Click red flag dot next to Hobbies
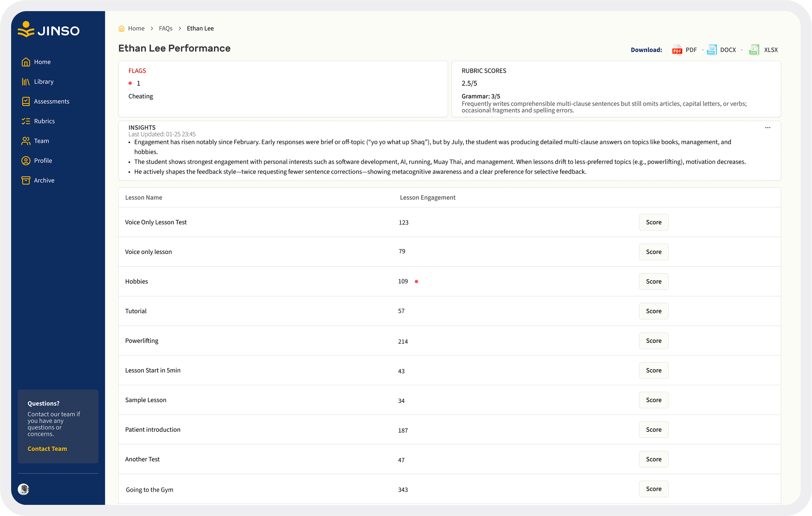This screenshot has width=812, height=516. pos(416,282)
